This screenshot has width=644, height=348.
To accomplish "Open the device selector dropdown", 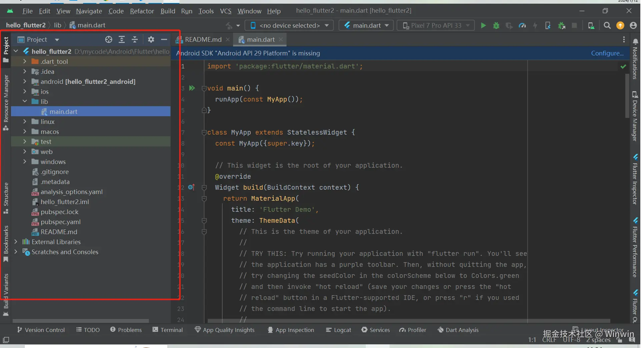I will tap(289, 25).
